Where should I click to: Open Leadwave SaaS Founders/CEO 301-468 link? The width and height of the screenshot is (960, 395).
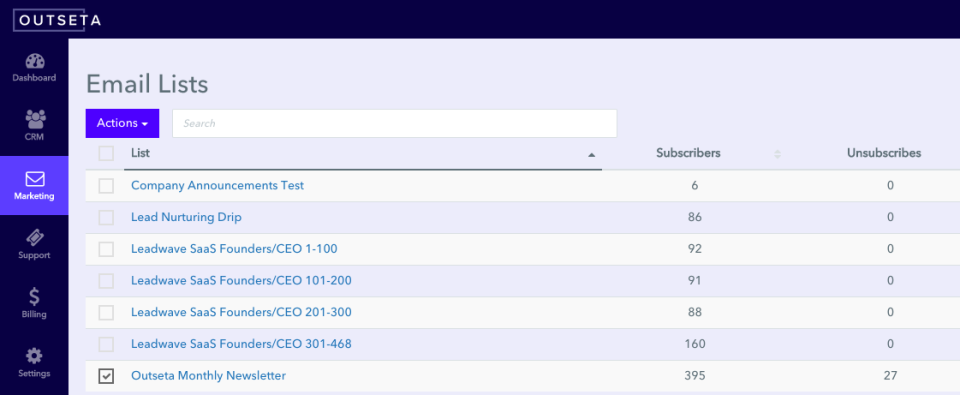[241, 344]
